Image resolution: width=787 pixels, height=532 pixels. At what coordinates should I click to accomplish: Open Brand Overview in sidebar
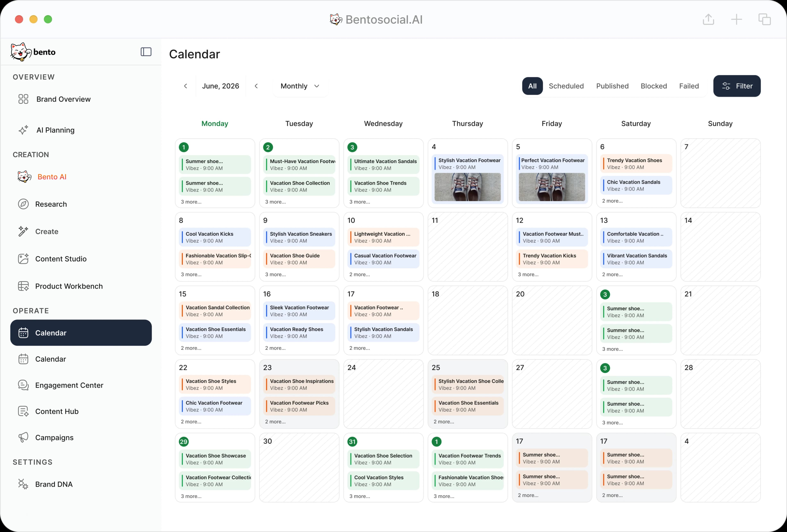(81, 99)
